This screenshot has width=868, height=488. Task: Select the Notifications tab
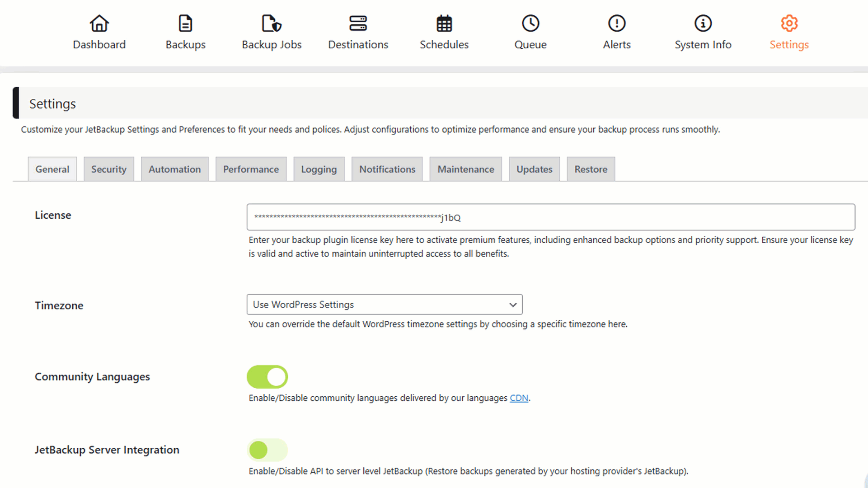387,169
